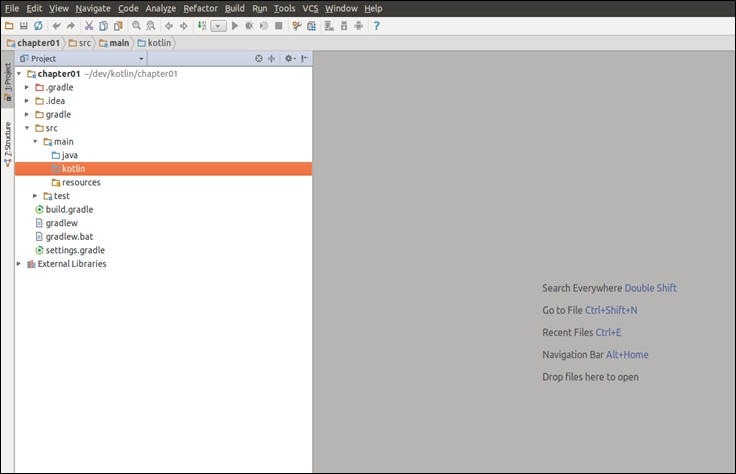Click the Copy icon in toolbar

[103, 26]
